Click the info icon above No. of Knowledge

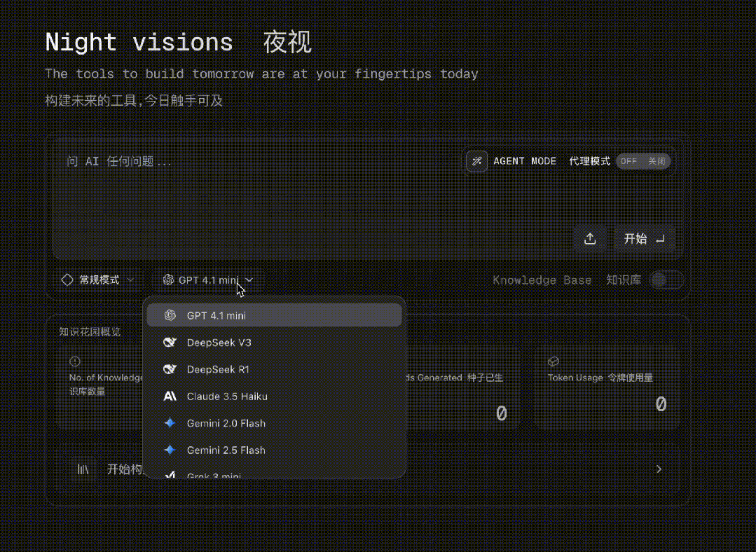click(75, 361)
